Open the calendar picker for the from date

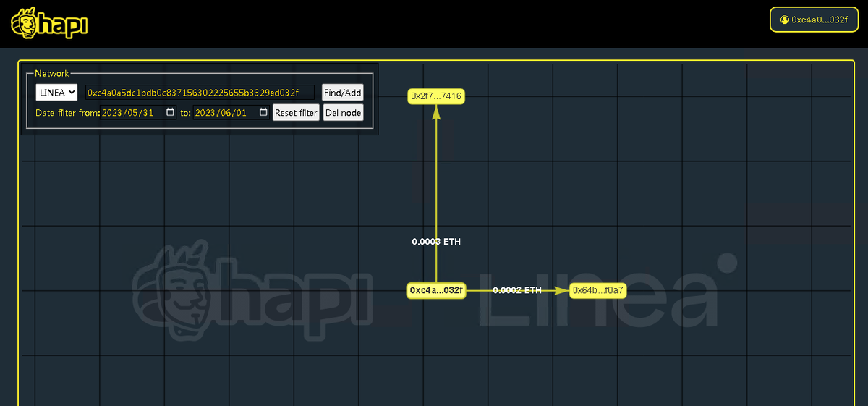170,112
